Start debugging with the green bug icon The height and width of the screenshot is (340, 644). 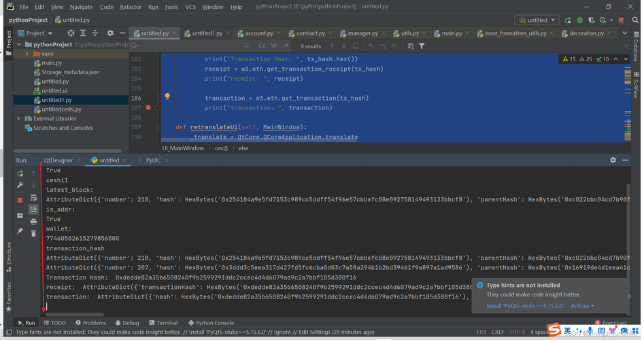coord(579,20)
